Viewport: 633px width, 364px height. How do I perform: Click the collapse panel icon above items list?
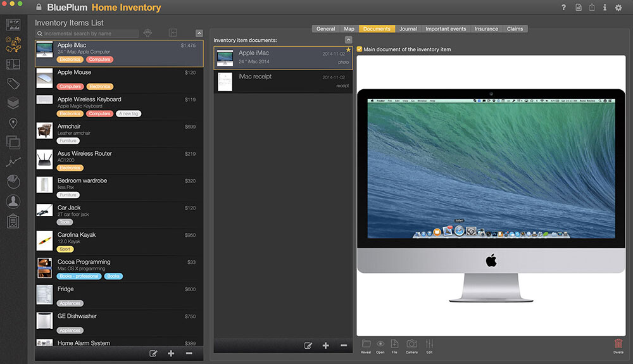point(173,33)
